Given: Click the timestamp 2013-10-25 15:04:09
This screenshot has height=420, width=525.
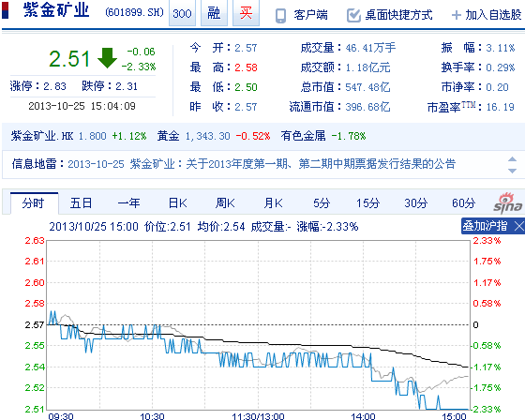Looking at the screenshot, I should (x=82, y=106).
